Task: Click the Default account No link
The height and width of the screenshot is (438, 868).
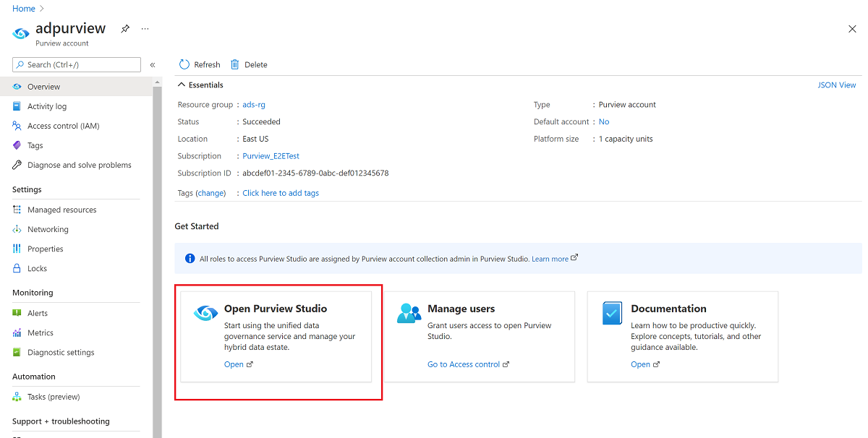Action: point(604,122)
